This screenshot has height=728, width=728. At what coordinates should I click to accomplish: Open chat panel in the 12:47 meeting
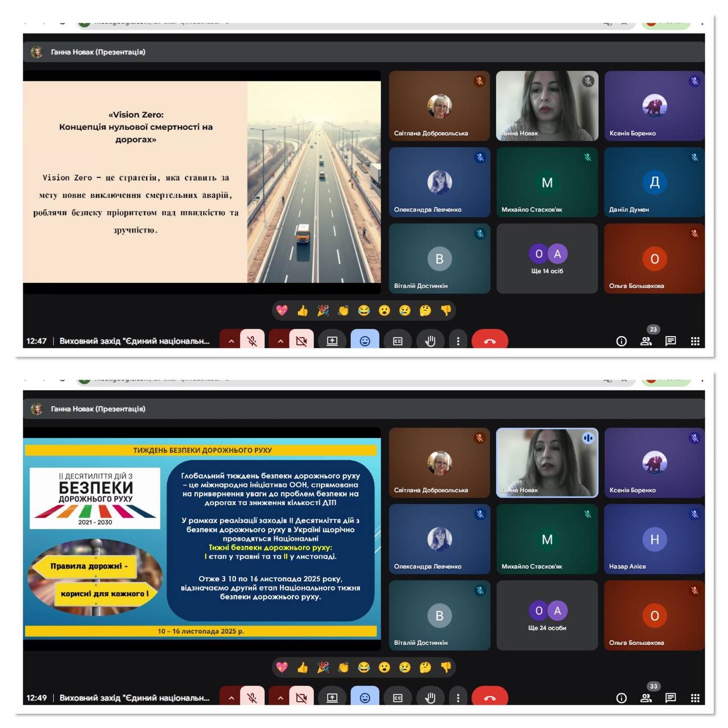pyautogui.click(x=671, y=341)
